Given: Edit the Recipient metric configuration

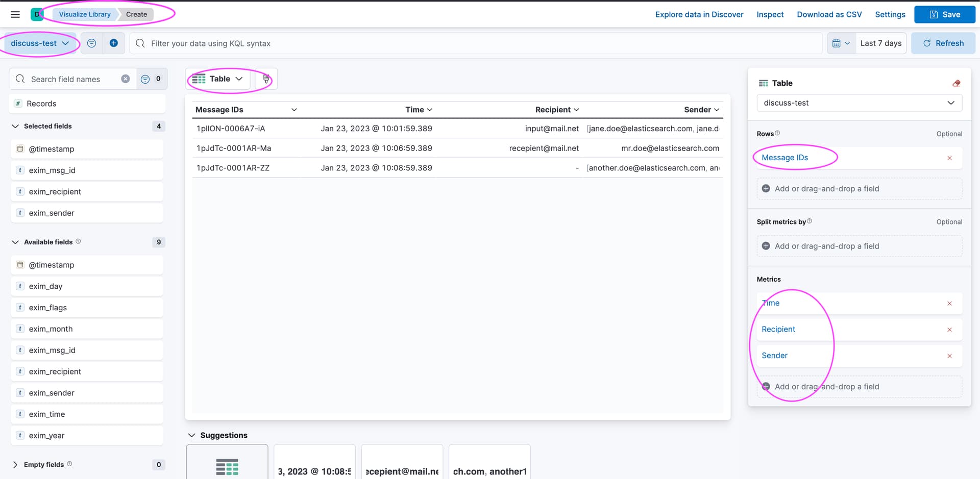Looking at the screenshot, I should click(x=778, y=330).
